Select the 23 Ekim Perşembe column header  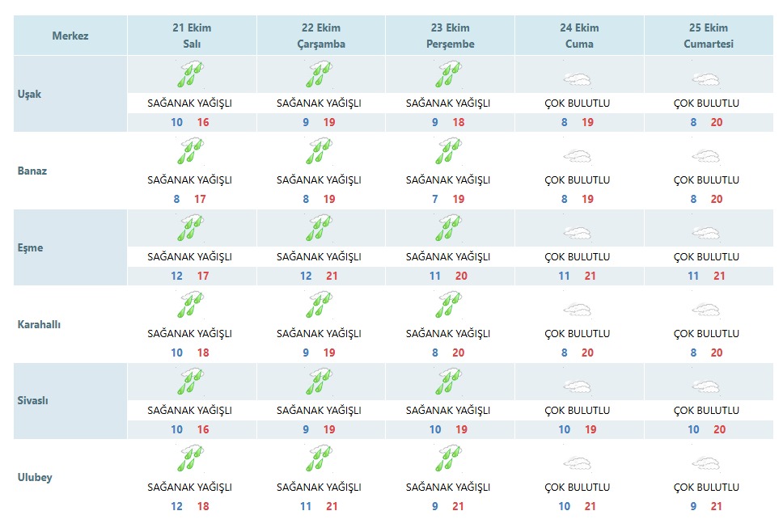tap(450, 36)
